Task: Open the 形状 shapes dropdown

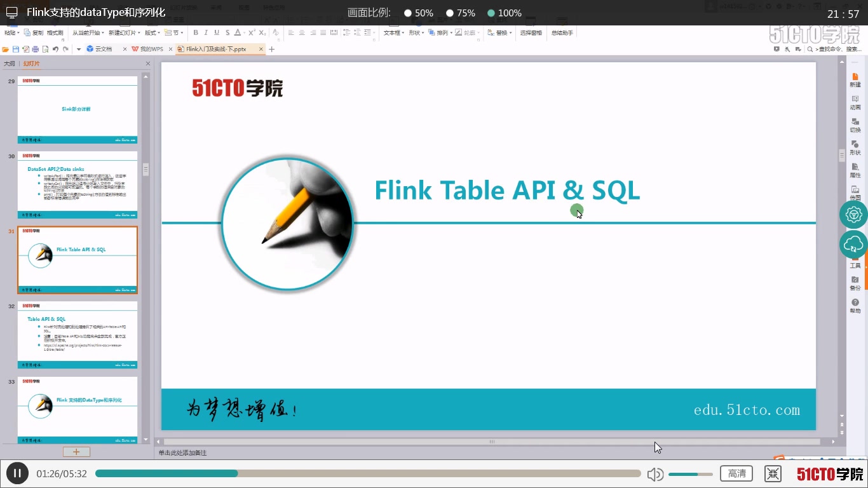Action: (416, 32)
